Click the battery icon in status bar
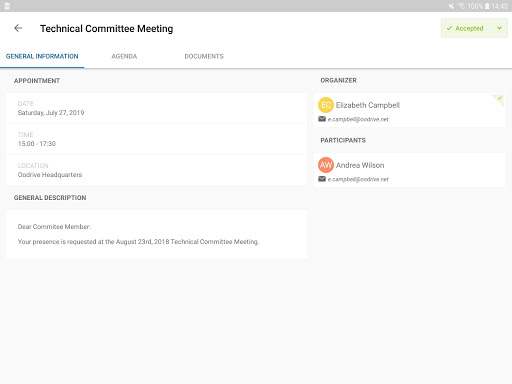 tap(487, 6)
